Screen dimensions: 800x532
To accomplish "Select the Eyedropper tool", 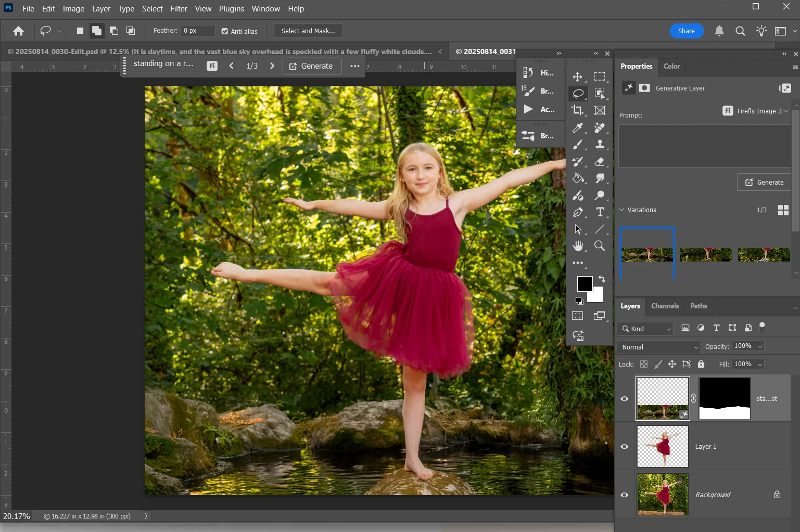I will [x=577, y=127].
